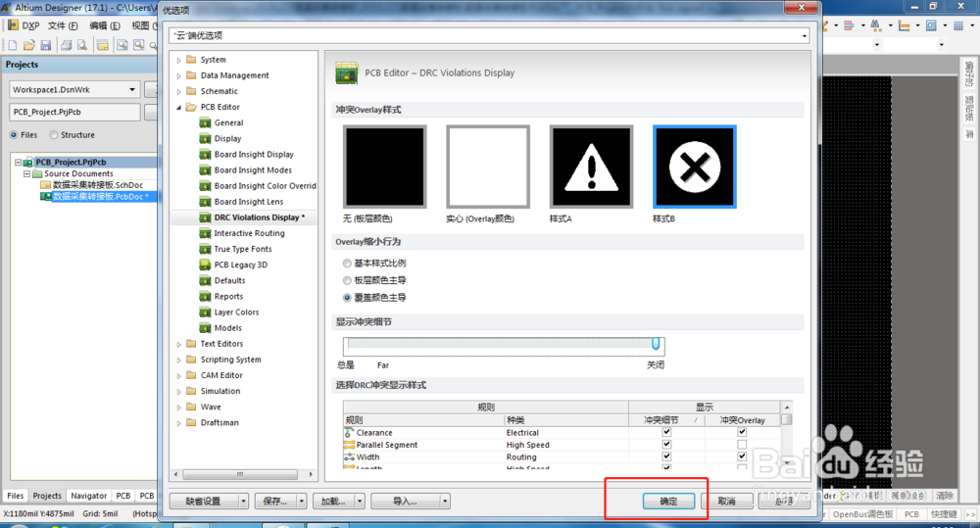This screenshot has width=980, height=528.
Task: Click the 确定 OK button
Action: [668, 502]
